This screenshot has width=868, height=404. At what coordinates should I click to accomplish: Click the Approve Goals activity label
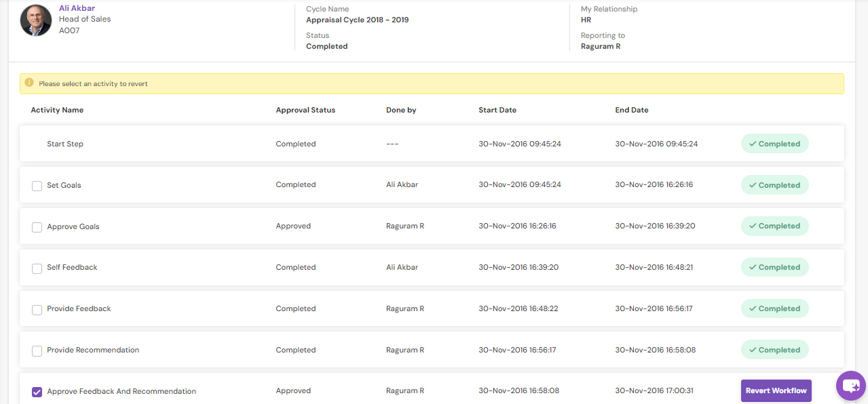pos(73,226)
